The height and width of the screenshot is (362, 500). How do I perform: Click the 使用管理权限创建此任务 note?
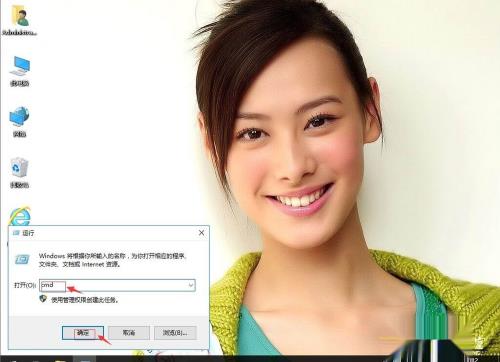[85, 300]
